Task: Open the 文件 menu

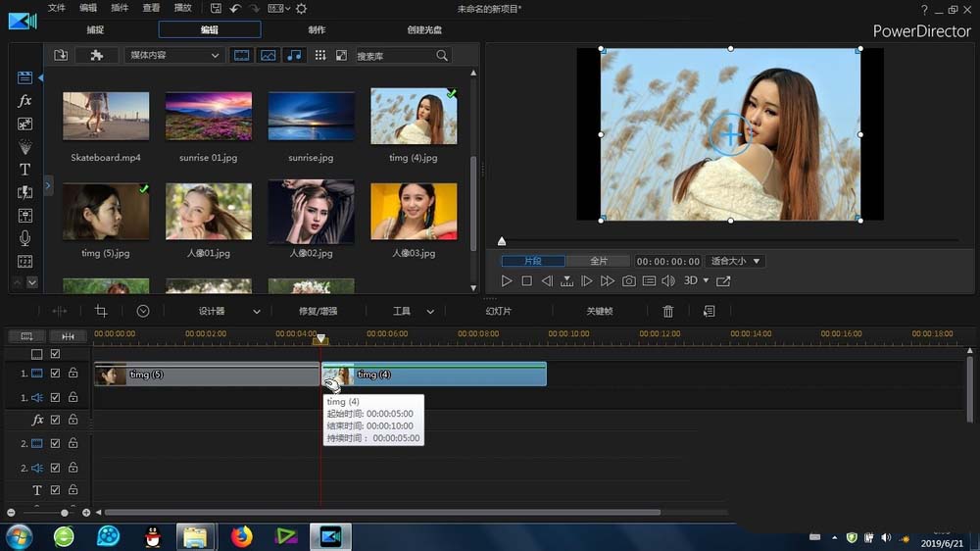Action: [x=57, y=8]
